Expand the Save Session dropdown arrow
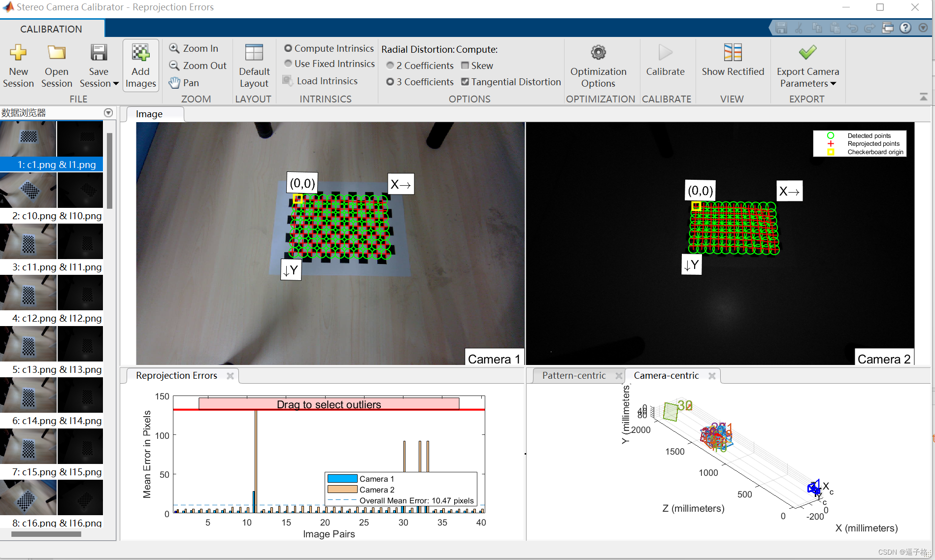Image resolution: width=935 pixels, height=560 pixels. pyautogui.click(x=116, y=84)
